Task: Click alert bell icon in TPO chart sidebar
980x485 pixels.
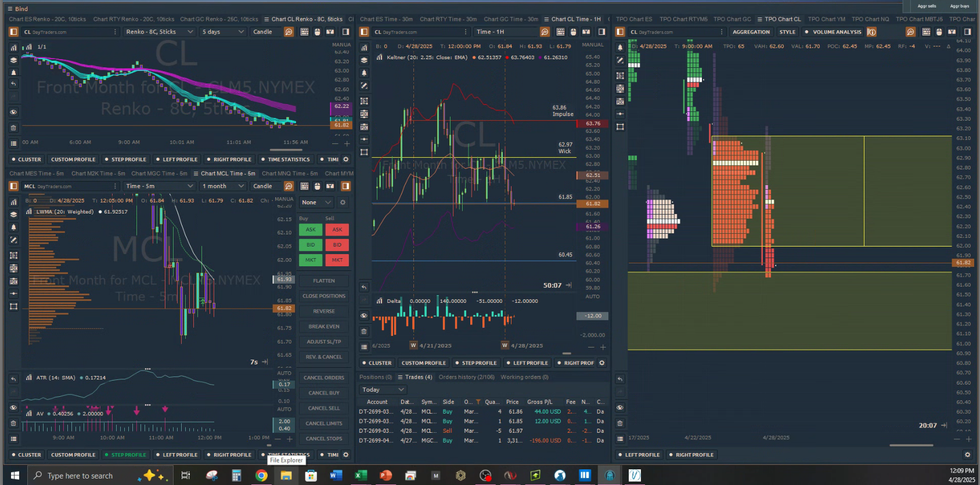Action: (620, 48)
